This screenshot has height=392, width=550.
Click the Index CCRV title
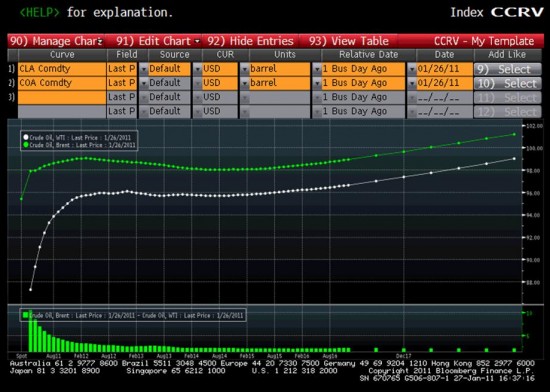tap(497, 12)
